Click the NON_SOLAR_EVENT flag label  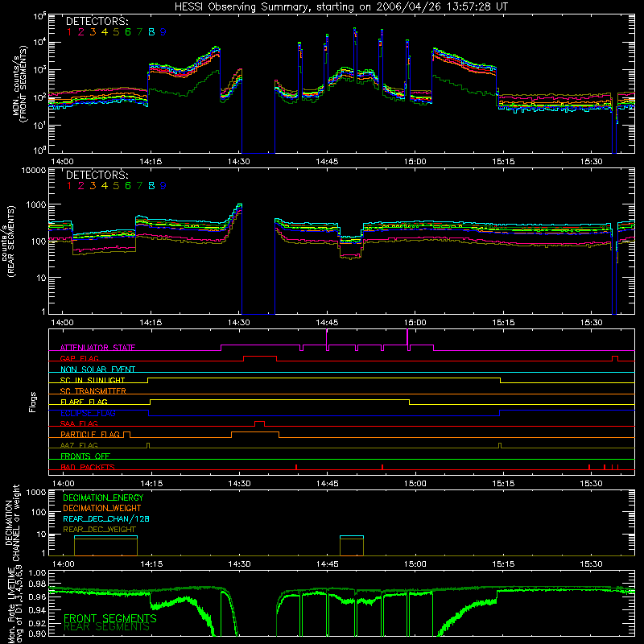pyautogui.click(x=97, y=369)
